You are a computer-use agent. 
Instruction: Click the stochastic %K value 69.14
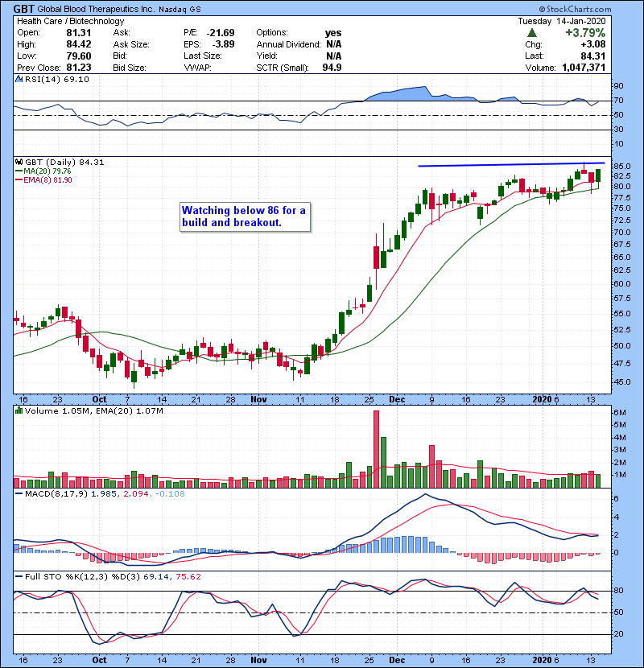tap(155, 576)
